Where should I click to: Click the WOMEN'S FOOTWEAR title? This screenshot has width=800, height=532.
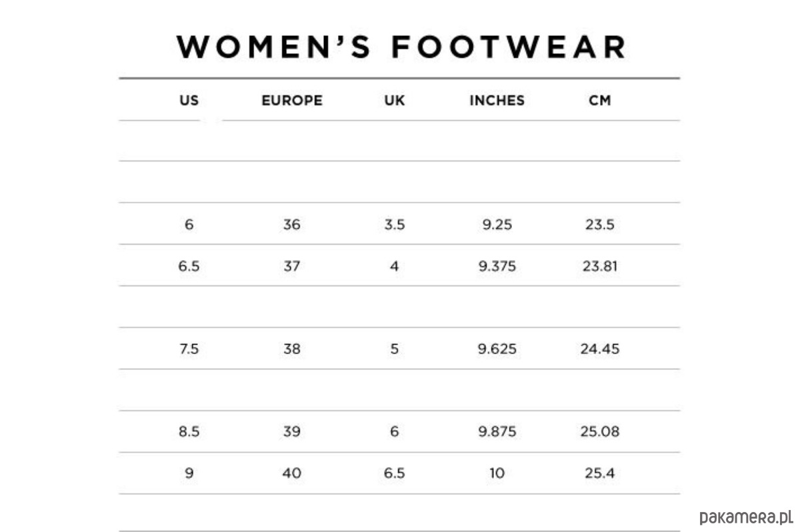(401, 47)
